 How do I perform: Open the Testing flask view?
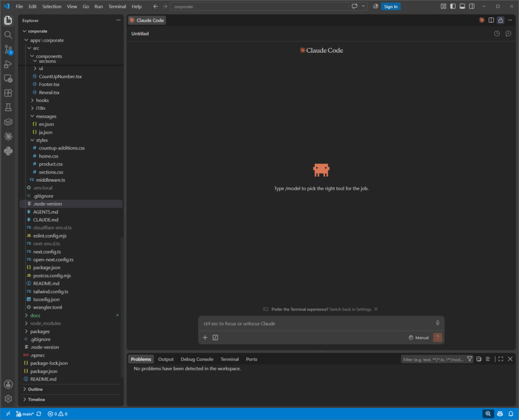tap(8, 107)
